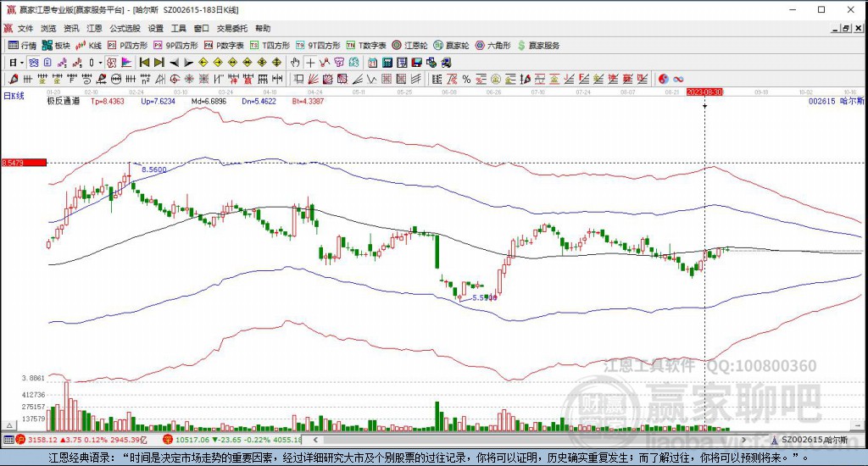Click the SZ002615 哈尔斯 status entry
The image size is (868, 466).
(x=810, y=440)
